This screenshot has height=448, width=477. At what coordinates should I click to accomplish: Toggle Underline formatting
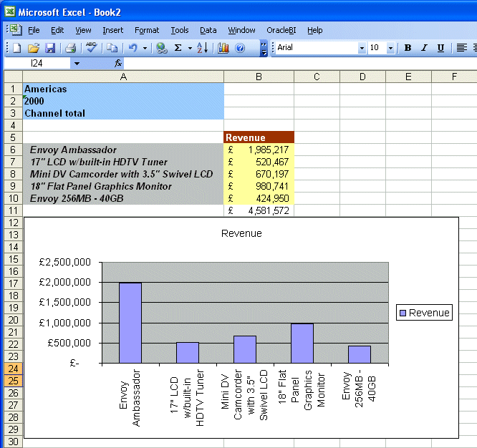click(440, 48)
